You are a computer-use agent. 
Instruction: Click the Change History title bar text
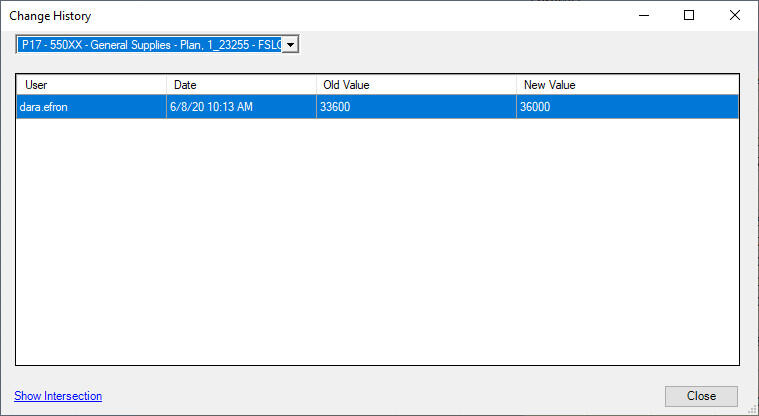pos(50,16)
